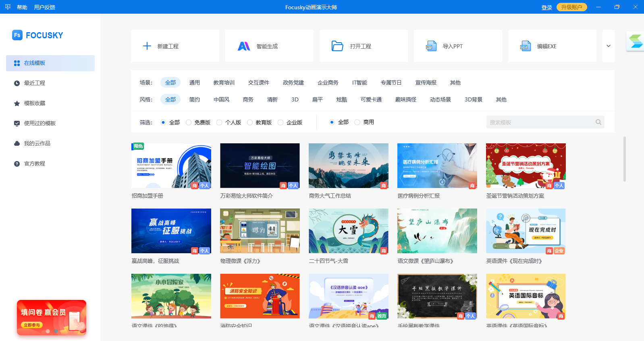Choose the 政务党建 scene tab

click(x=293, y=83)
